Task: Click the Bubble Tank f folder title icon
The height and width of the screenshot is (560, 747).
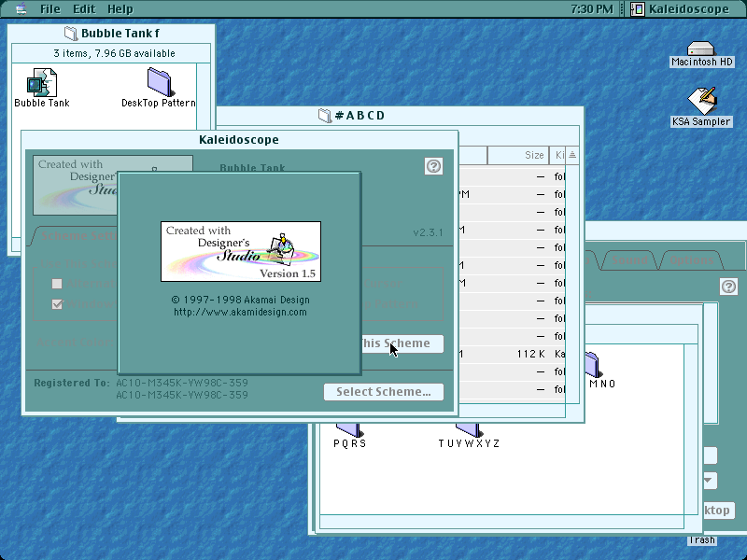Action: [x=71, y=34]
